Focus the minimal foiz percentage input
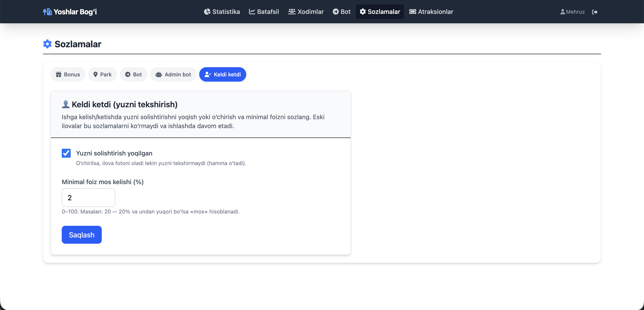The image size is (644, 310). coord(88,197)
